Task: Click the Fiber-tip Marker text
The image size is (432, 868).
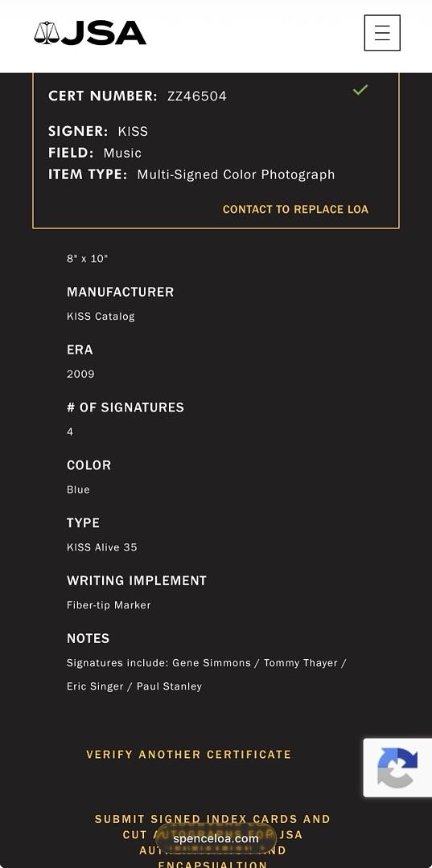Action: [109, 605]
